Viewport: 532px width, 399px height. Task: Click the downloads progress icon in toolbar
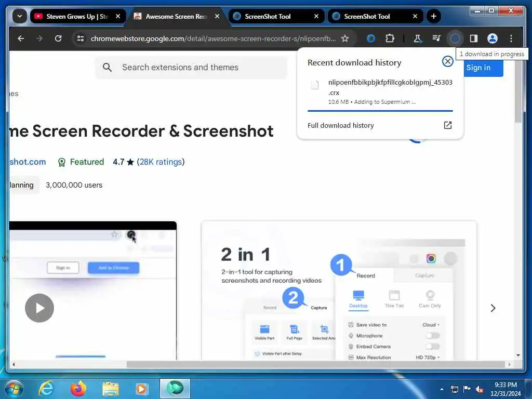455,38
